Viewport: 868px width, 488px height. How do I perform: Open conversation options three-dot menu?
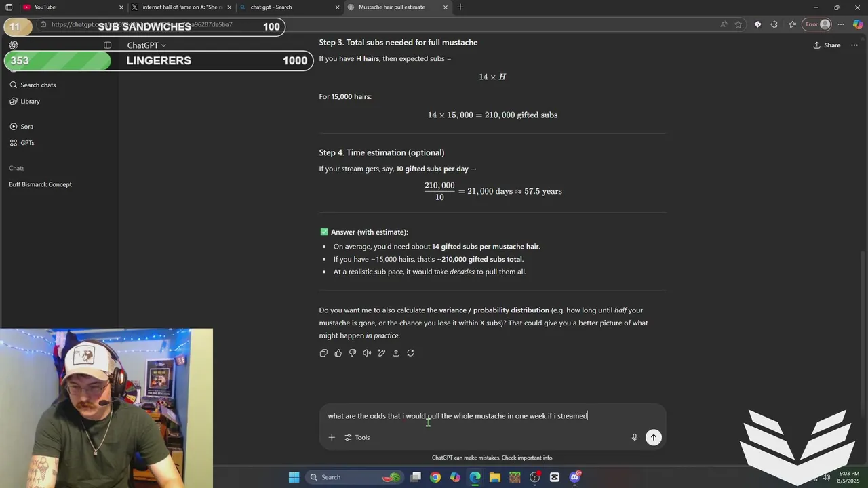[856, 45]
